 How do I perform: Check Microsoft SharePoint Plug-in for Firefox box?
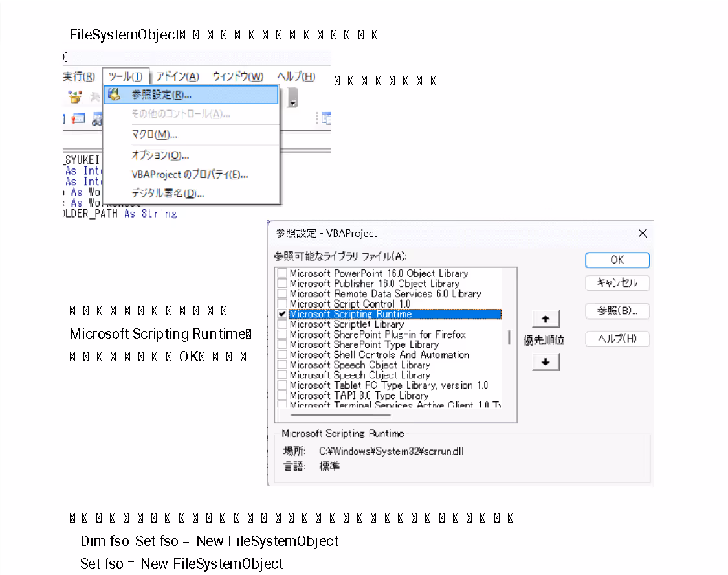[x=282, y=334]
